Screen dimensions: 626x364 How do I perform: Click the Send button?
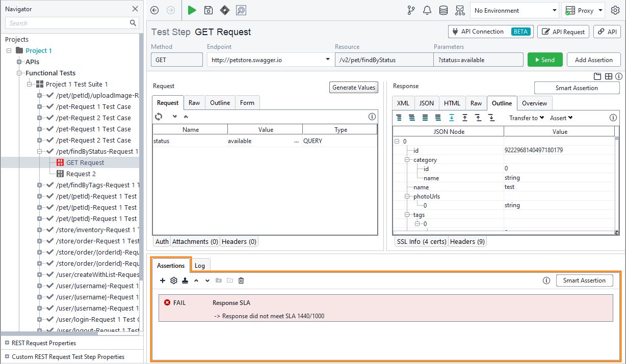[545, 60]
